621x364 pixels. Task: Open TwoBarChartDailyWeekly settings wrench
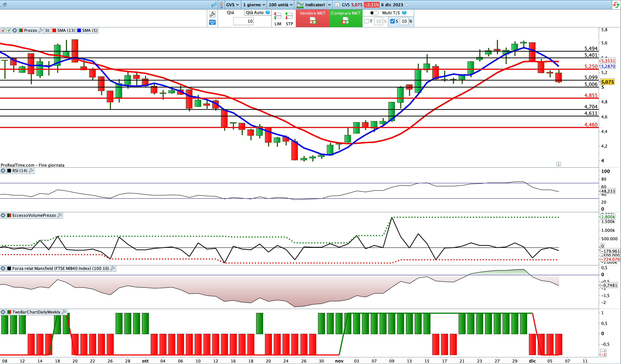click(64, 312)
